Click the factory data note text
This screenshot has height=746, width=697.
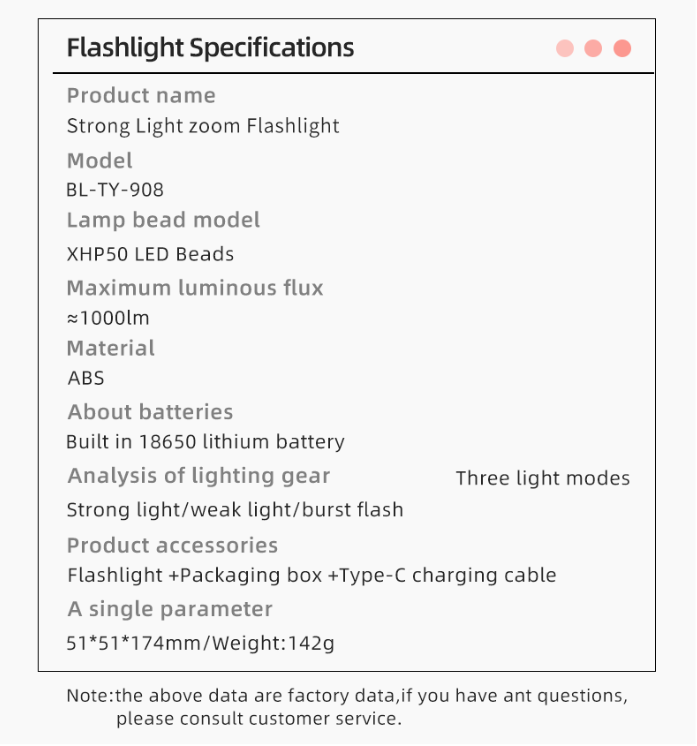[347, 706]
